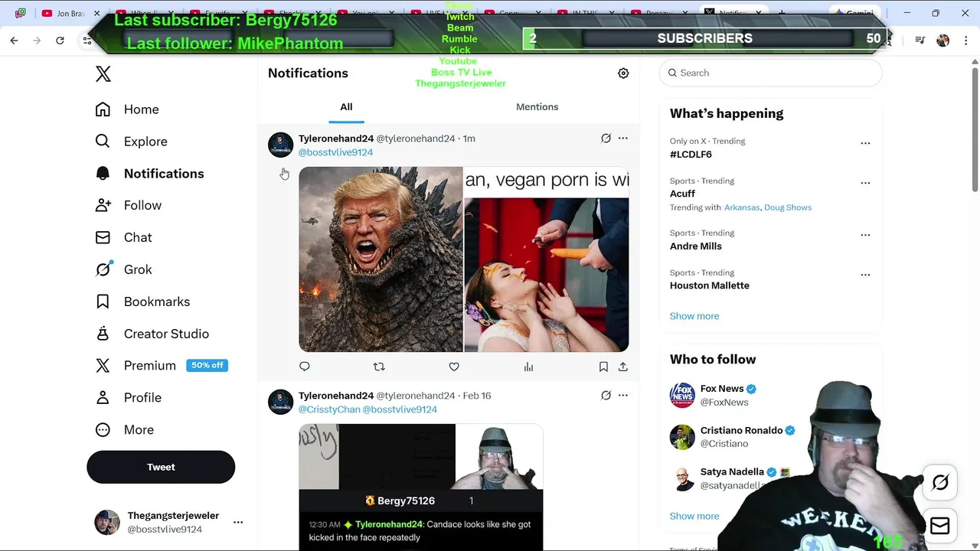Open Tyleronehand24 avatar on 1m post
This screenshot has height=551, width=980.
pos(280,145)
